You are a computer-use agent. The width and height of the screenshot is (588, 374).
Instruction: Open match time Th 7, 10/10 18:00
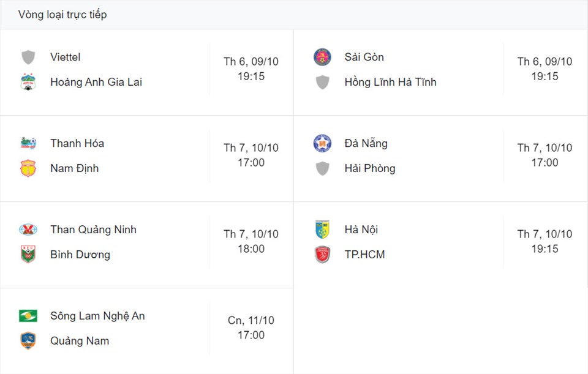[251, 241]
